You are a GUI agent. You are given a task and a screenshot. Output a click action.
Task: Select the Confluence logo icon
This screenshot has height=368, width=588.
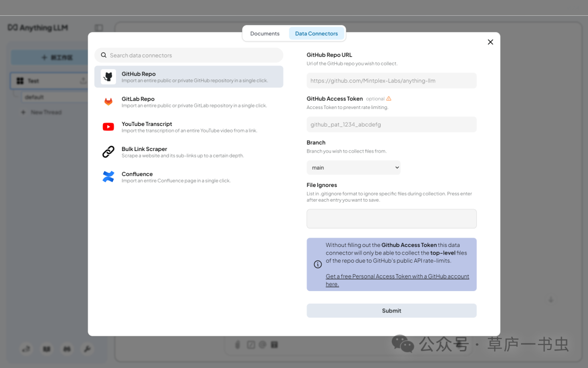tap(108, 177)
